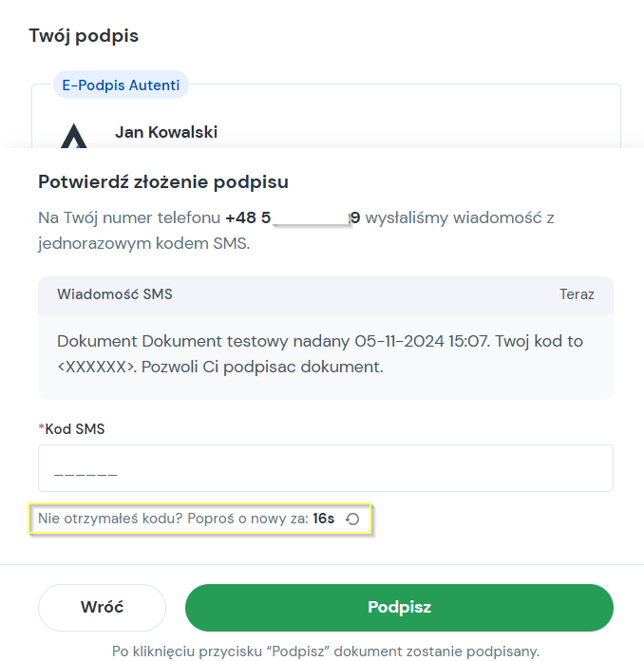Screen dimensions: 644x661
Task: Click the Teraz timestamp label
Action: click(577, 294)
